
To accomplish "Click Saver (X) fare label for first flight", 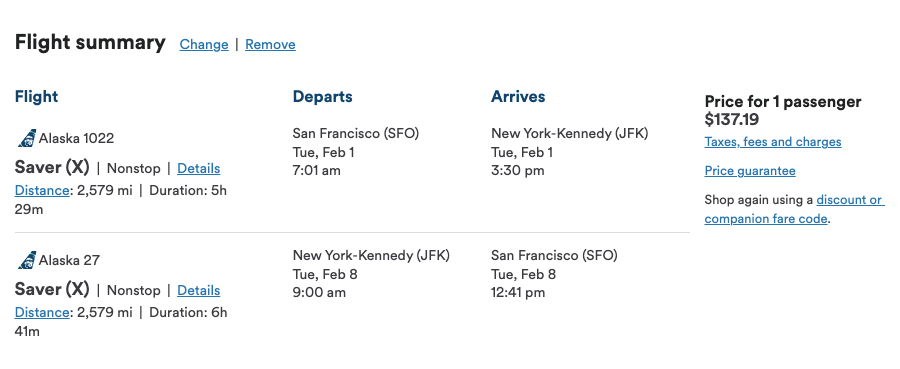I will (x=52, y=167).
